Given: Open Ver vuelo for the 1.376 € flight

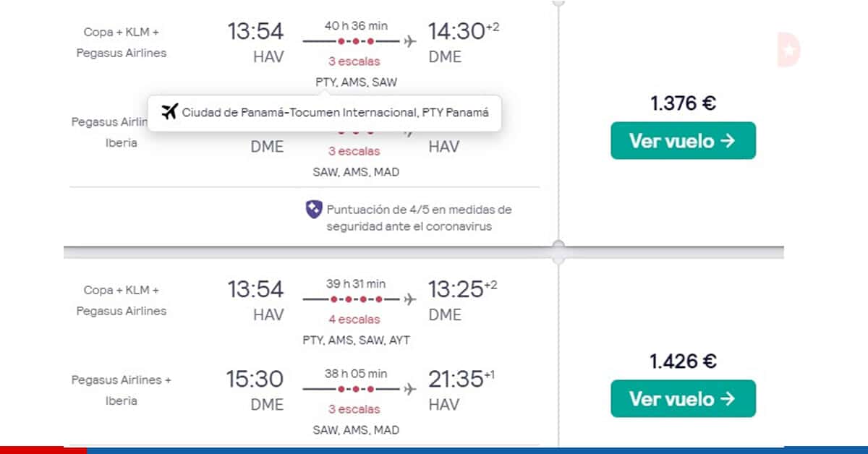Looking at the screenshot, I should pyautogui.click(x=683, y=140).
